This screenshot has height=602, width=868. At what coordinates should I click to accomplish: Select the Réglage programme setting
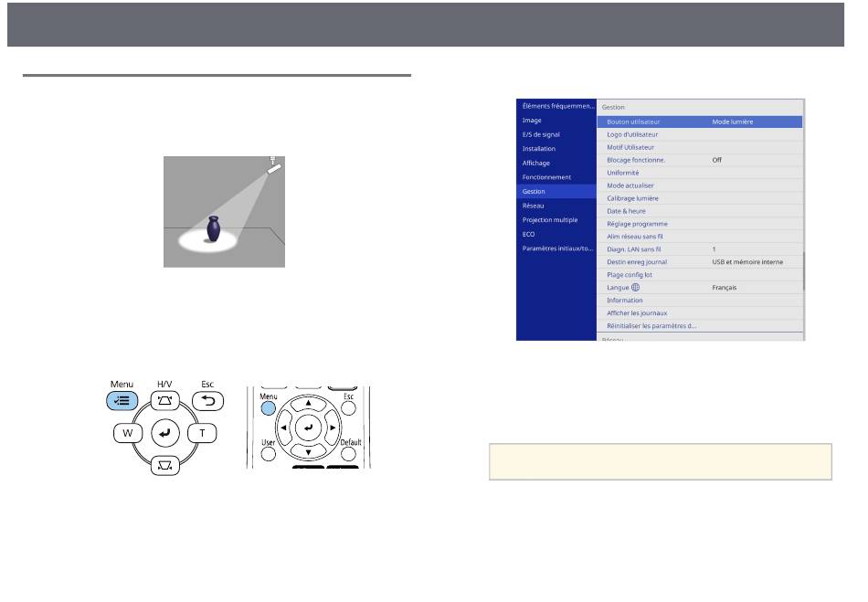[700, 224]
